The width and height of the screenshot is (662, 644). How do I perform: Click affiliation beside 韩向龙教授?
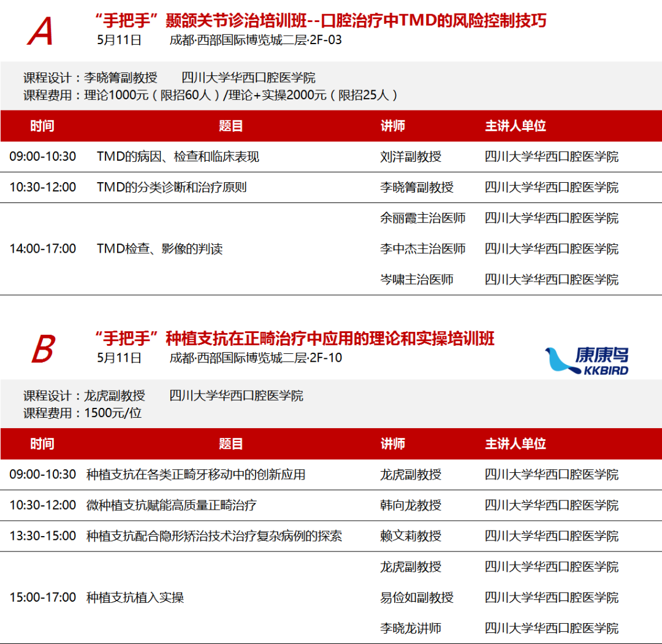tap(552, 505)
